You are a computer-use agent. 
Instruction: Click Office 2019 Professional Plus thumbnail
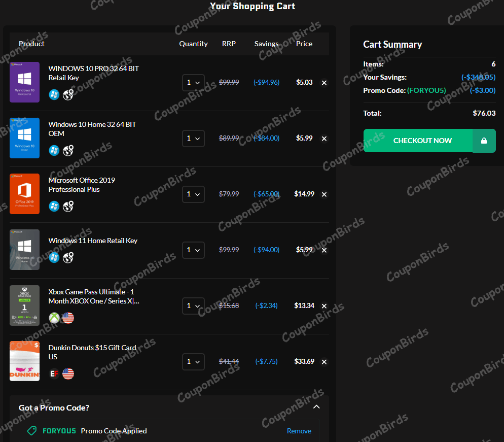(x=24, y=194)
